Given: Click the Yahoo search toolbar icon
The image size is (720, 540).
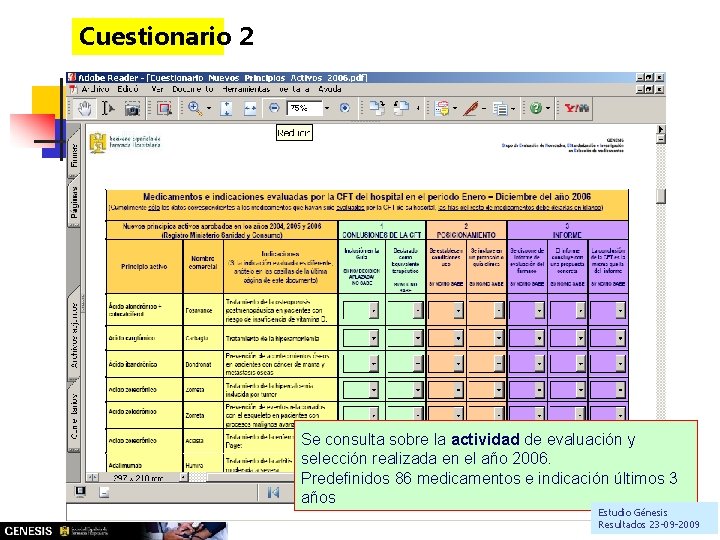Looking at the screenshot, I should point(577,108).
